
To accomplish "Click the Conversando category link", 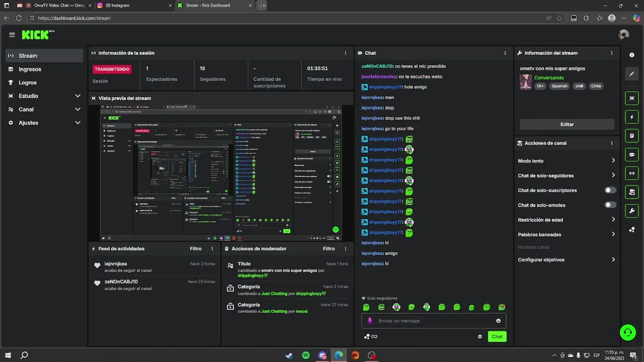I will 549,78.
